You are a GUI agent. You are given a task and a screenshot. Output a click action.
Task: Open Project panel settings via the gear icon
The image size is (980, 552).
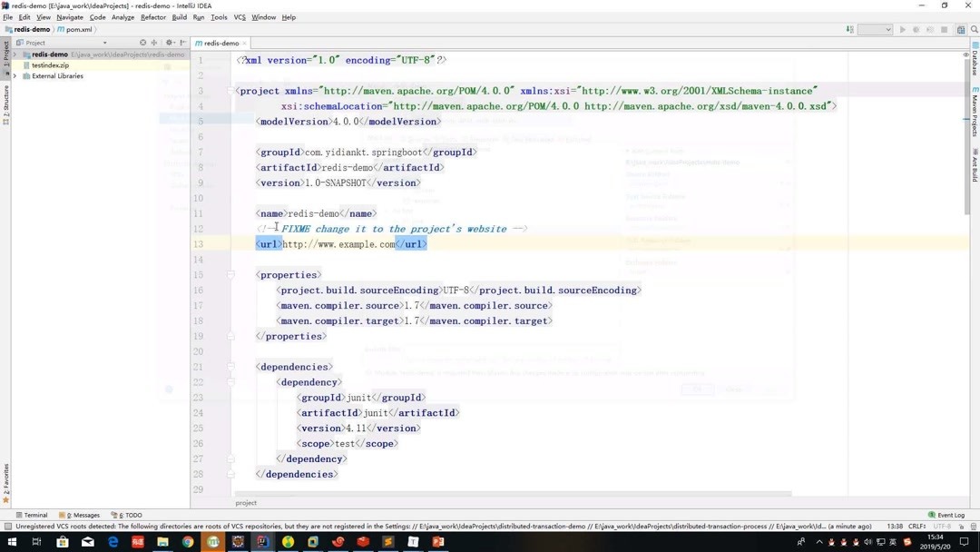click(x=170, y=43)
